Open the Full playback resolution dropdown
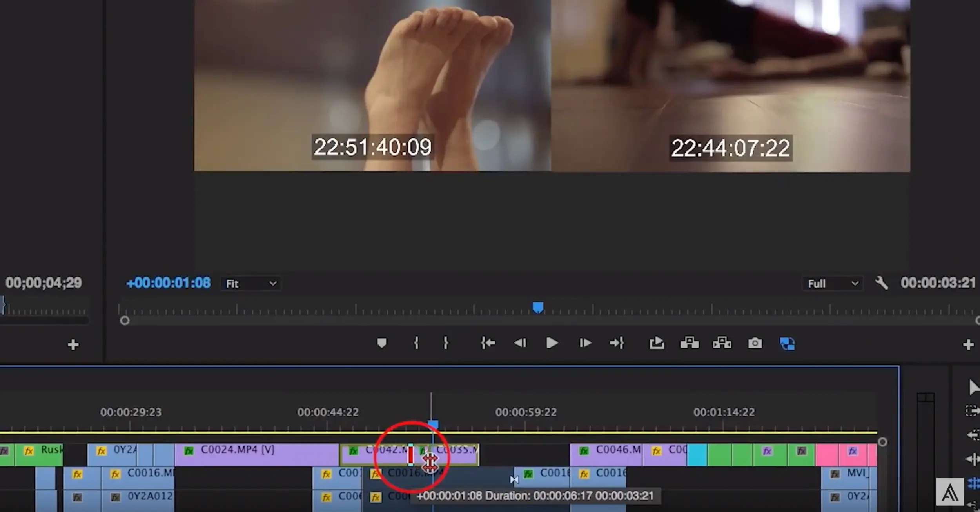The image size is (980, 512). point(832,284)
